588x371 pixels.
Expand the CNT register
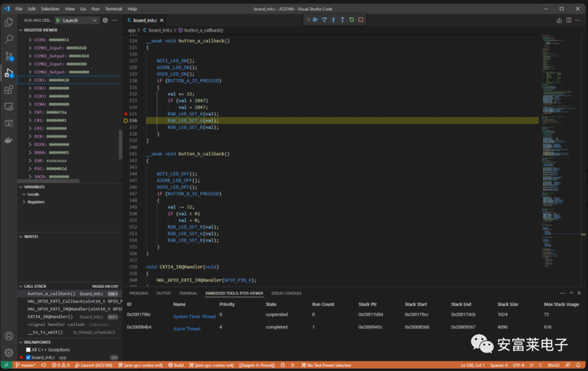[x=30, y=113]
